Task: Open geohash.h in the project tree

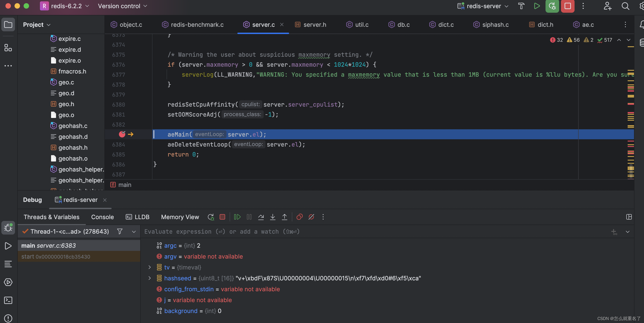Action: [69, 148]
